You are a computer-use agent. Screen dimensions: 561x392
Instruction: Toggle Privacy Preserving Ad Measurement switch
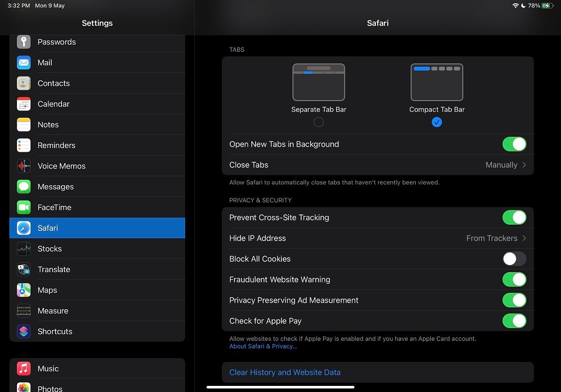(514, 300)
